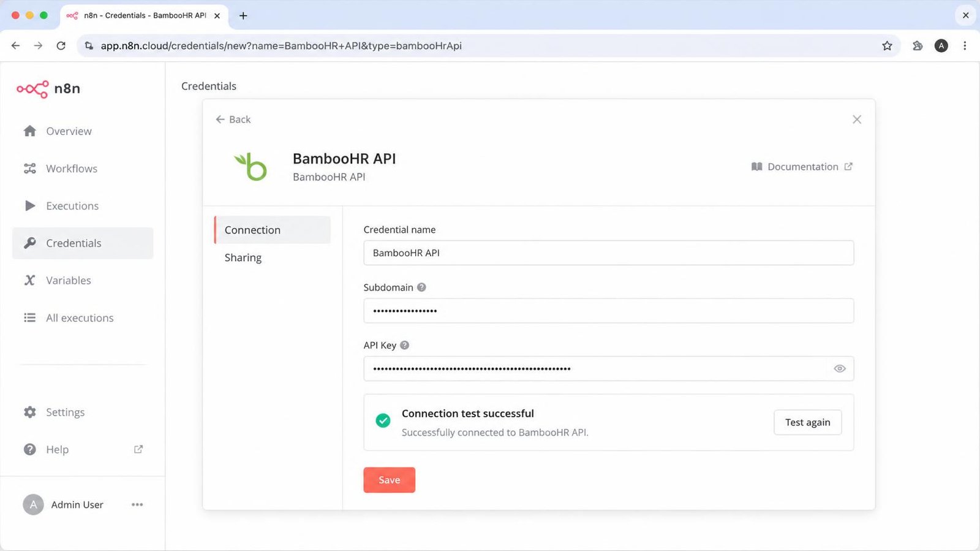Click the browser address bar
The width and height of the screenshot is (980, 551).
point(489,46)
